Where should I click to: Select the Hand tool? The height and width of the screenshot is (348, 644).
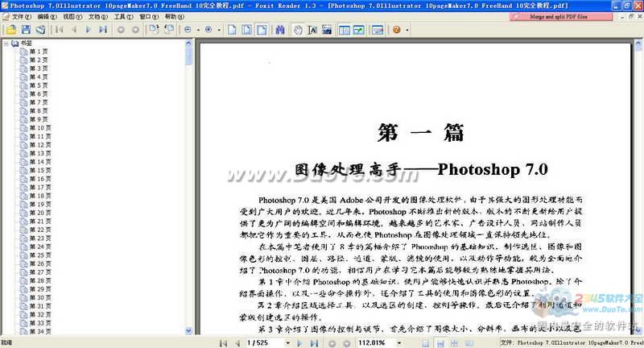298,30
